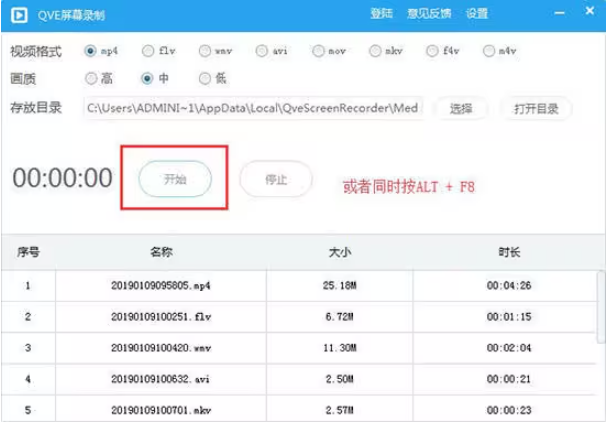Stop recording with the 停止 button
606x423 pixels.
click(x=276, y=179)
